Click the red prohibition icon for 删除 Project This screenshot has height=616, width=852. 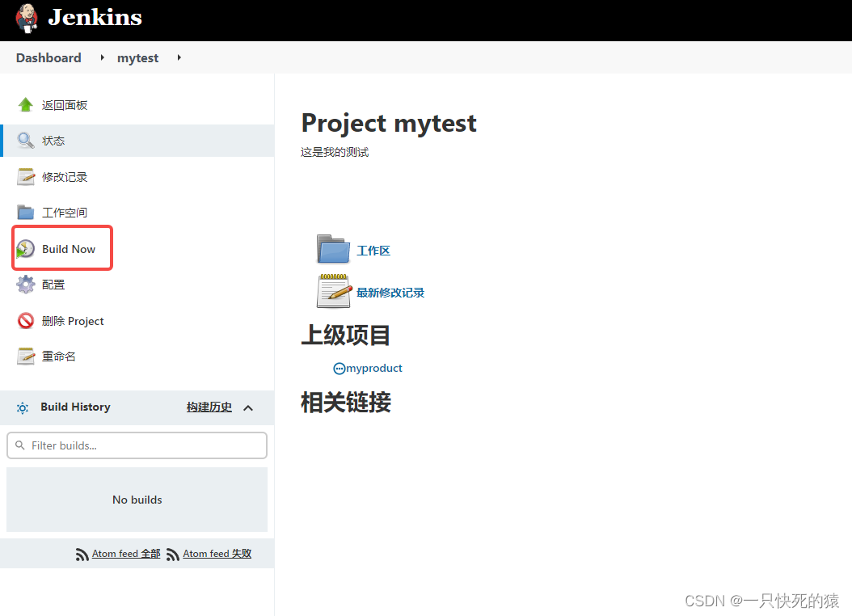26,320
